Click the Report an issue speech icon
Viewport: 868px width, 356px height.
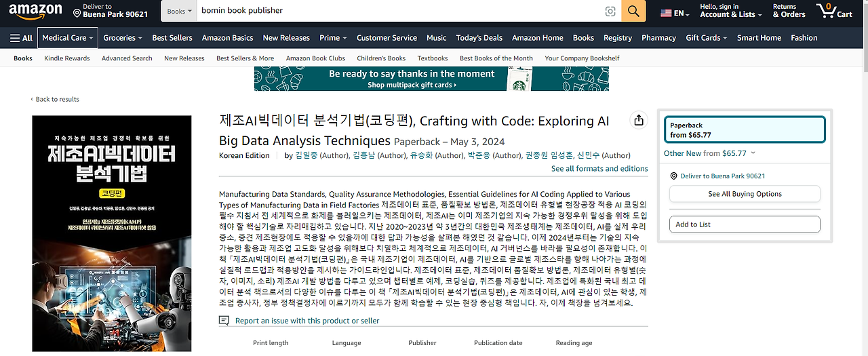click(224, 320)
